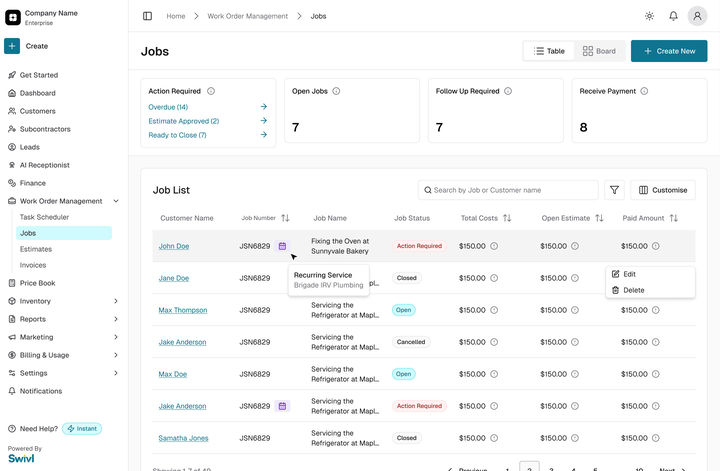Open the Customise columns button
The height and width of the screenshot is (471, 720).
coord(663,190)
